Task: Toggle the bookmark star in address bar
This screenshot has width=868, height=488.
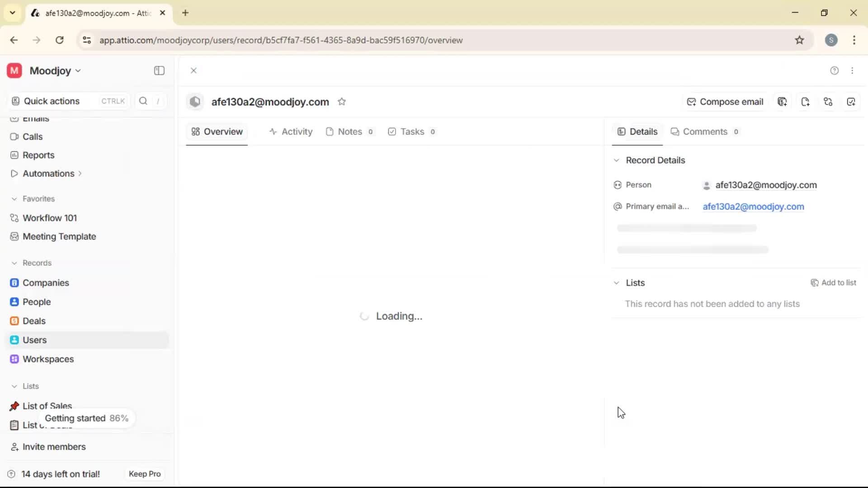Action: coord(799,40)
